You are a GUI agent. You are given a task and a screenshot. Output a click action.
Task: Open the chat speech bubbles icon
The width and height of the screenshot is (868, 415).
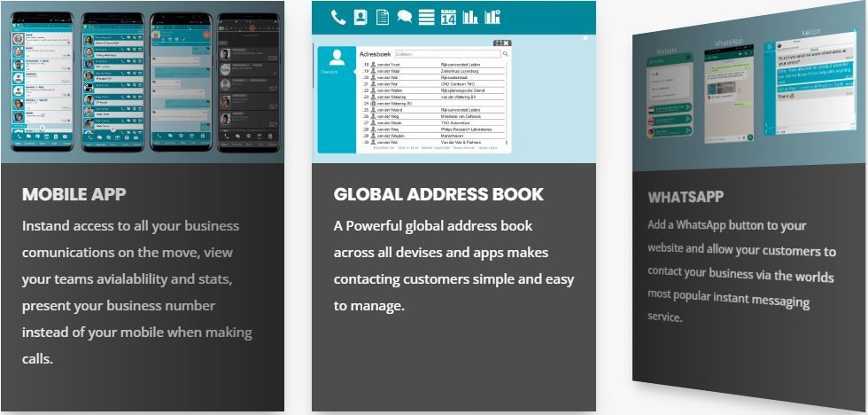coord(405,17)
